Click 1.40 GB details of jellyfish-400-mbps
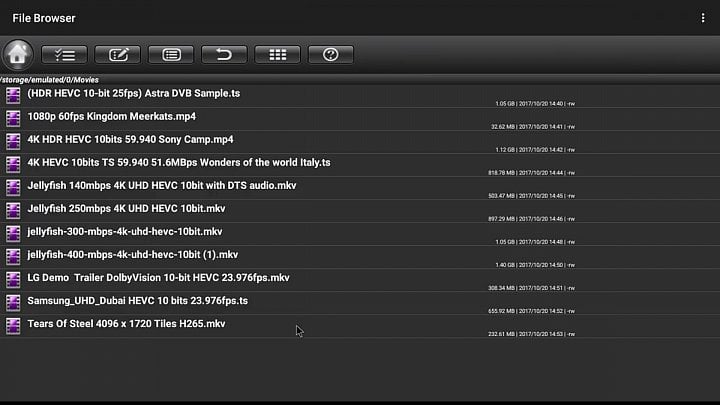Screen dimensions: 720x405 tap(535, 265)
